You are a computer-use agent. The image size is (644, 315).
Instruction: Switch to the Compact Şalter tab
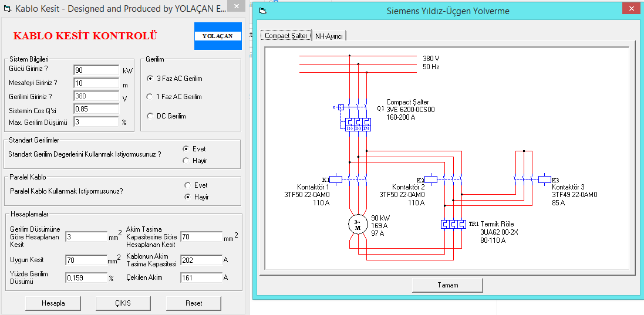pos(286,36)
